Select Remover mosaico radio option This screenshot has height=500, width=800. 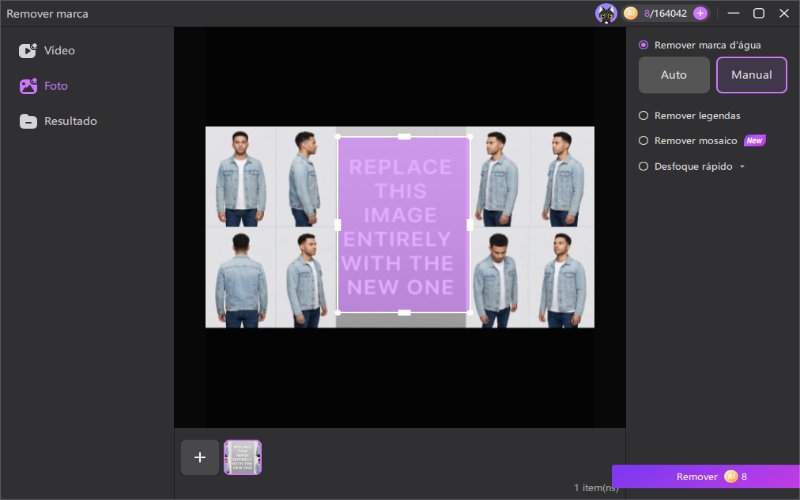(643, 140)
